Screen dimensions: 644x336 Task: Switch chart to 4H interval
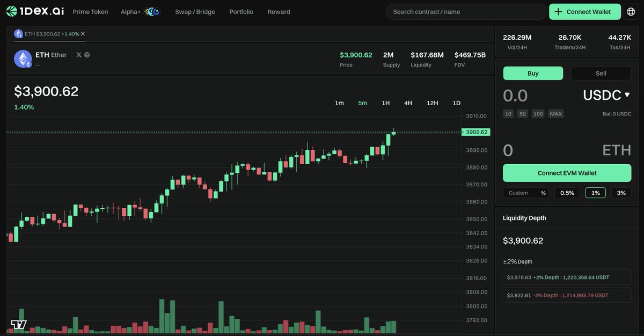[x=408, y=103]
